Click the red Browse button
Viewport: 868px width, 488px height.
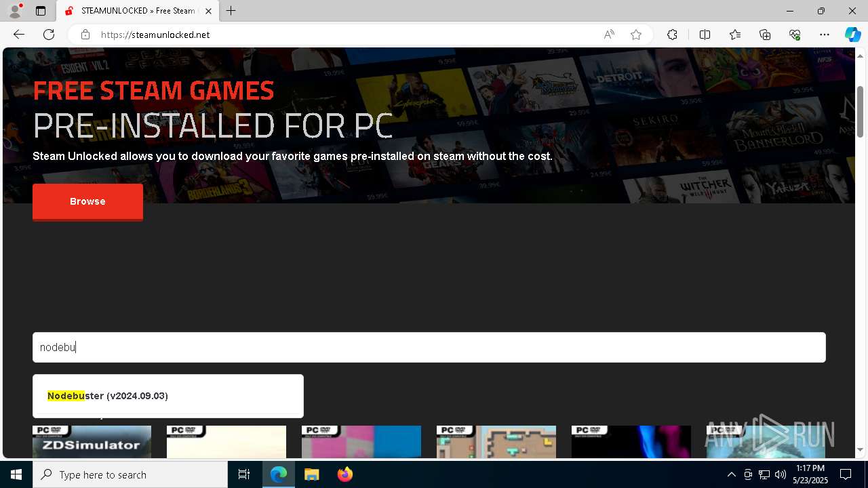[x=87, y=201]
